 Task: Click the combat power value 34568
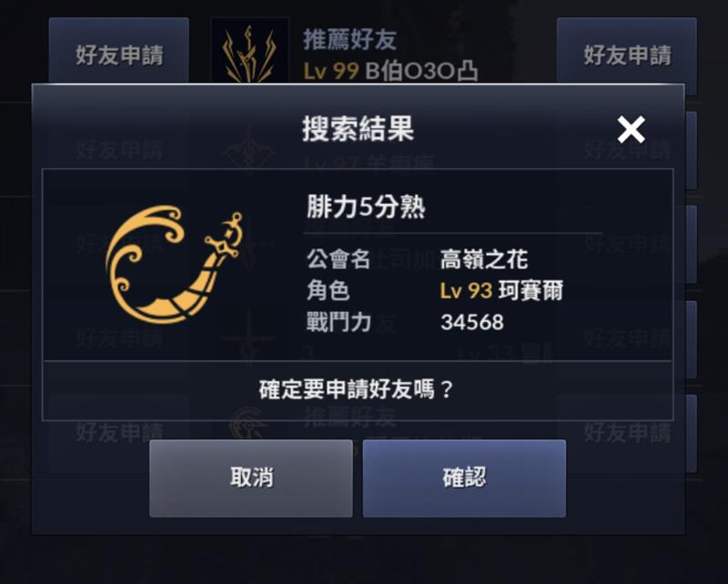471,322
